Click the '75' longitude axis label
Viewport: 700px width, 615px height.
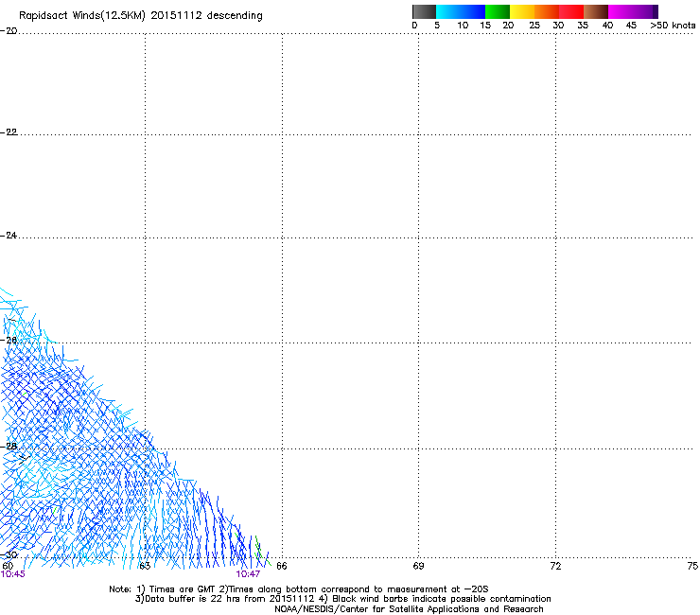tap(692, 567)
